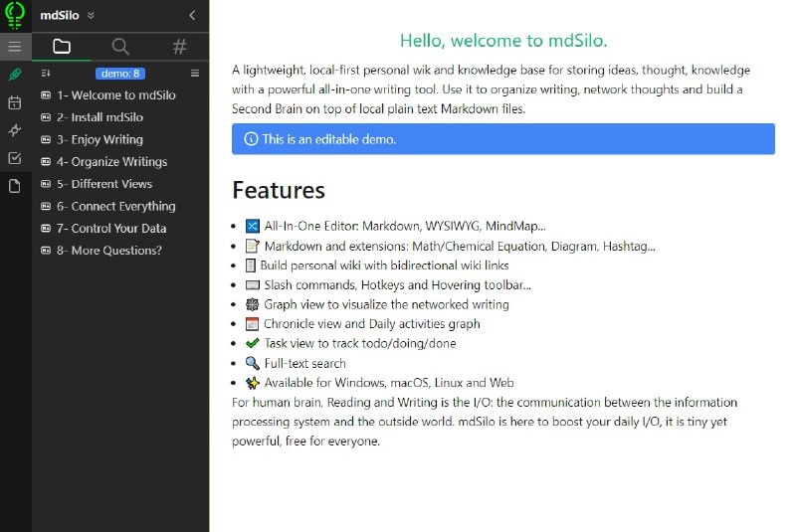Open the Chronicle calendar view icon

click(x=15, y=102)
